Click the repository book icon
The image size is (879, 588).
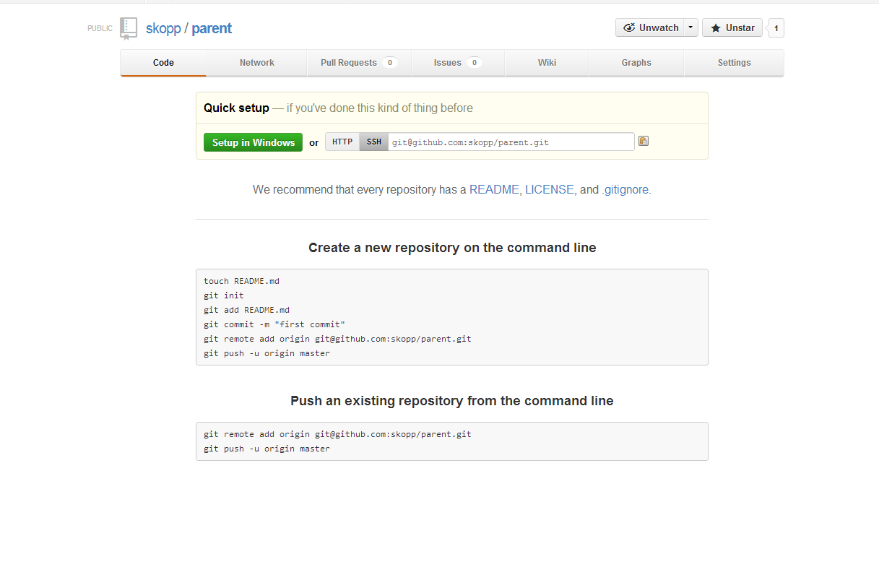point(129,28)
